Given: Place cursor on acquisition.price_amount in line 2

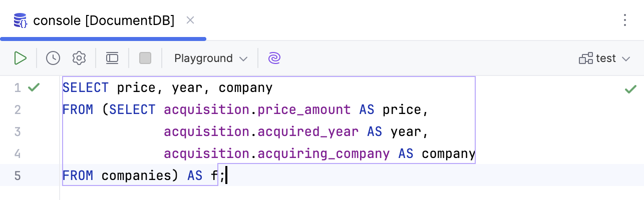Looking at the screenshot, I should 257,110.
